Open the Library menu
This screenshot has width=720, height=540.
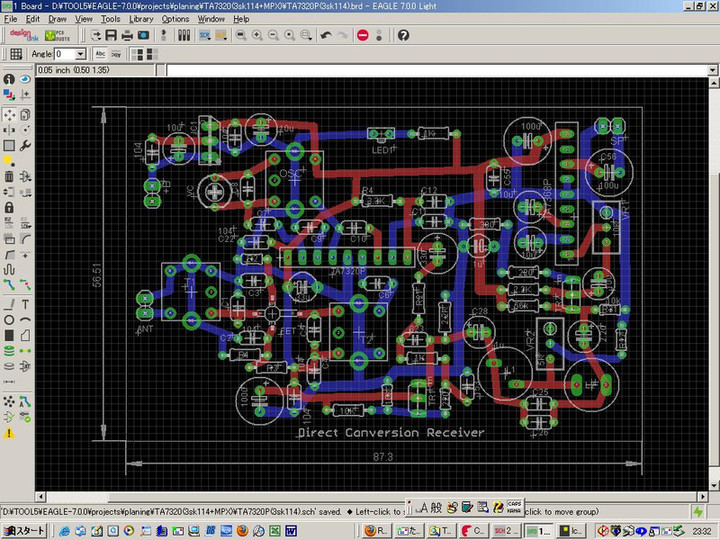[x=141, y=19]
